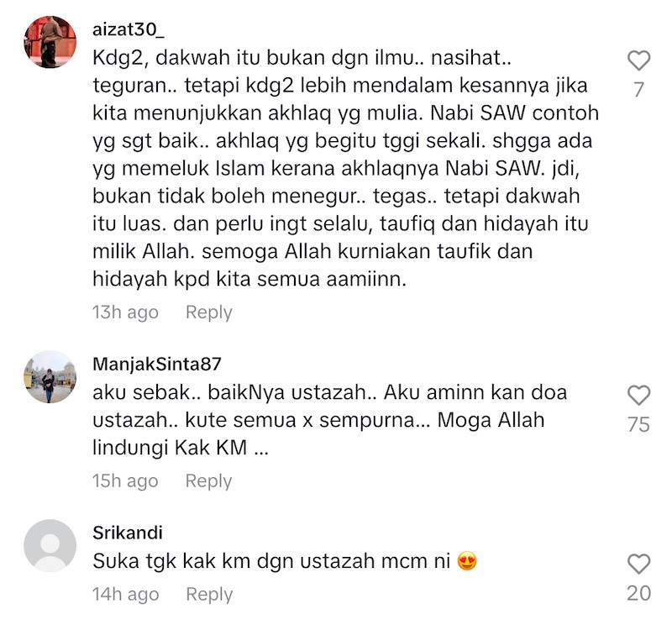The image size is (672, 630).
Task: Open aizat30_'s profile picture
Action: coord(50,42)
